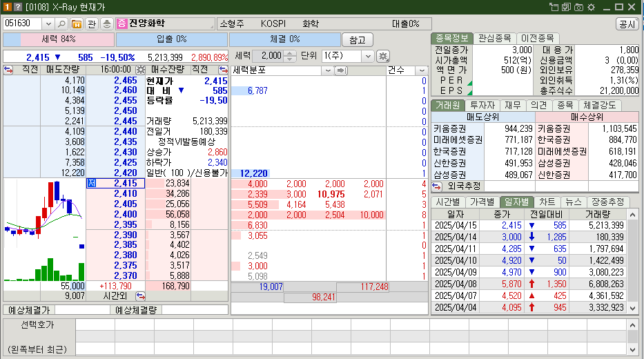The height and width of the screenshot is (359, 644).
Task: Switch to the 가격별 tab
Action: 482,202
